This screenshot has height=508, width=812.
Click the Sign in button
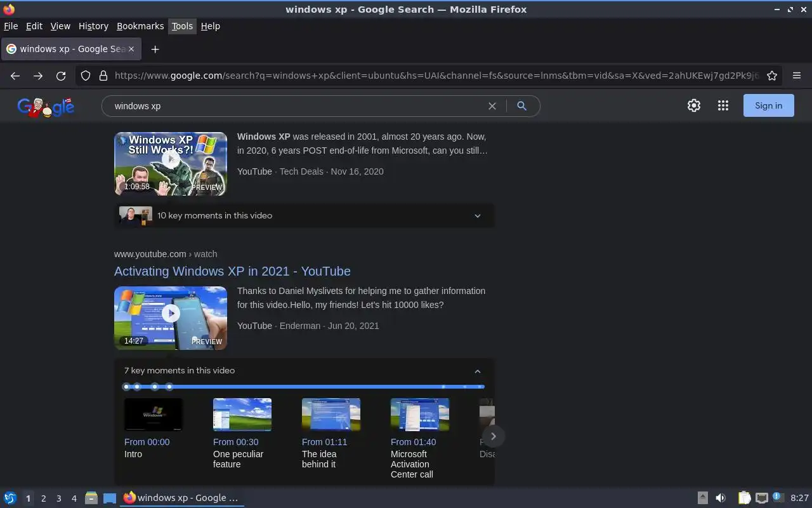[x=768, y=106]
